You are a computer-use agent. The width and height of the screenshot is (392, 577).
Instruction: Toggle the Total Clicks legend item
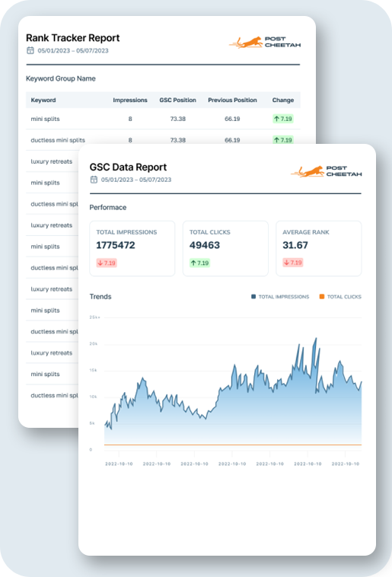340,297
